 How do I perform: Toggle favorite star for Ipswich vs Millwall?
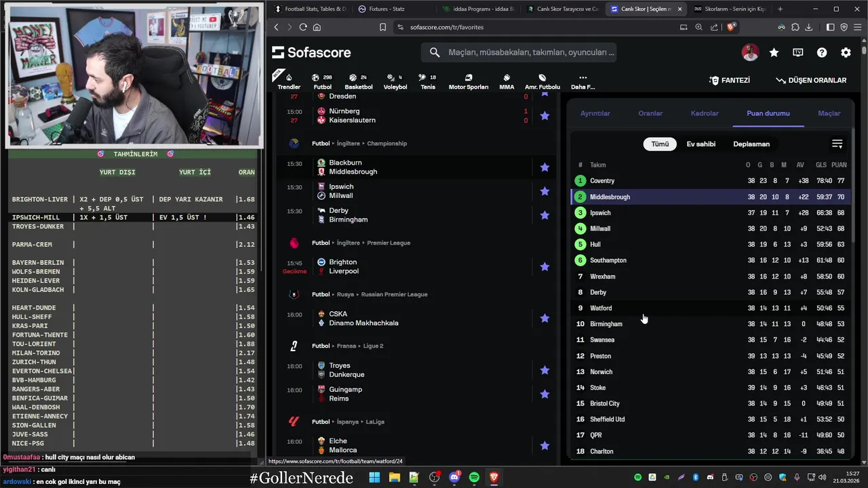point(545,191)
